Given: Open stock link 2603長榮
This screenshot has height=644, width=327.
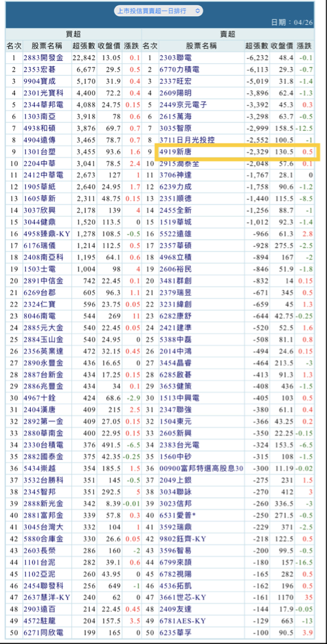Looking at the screenshot, I should pyautogui.click(x=38, y=549).
